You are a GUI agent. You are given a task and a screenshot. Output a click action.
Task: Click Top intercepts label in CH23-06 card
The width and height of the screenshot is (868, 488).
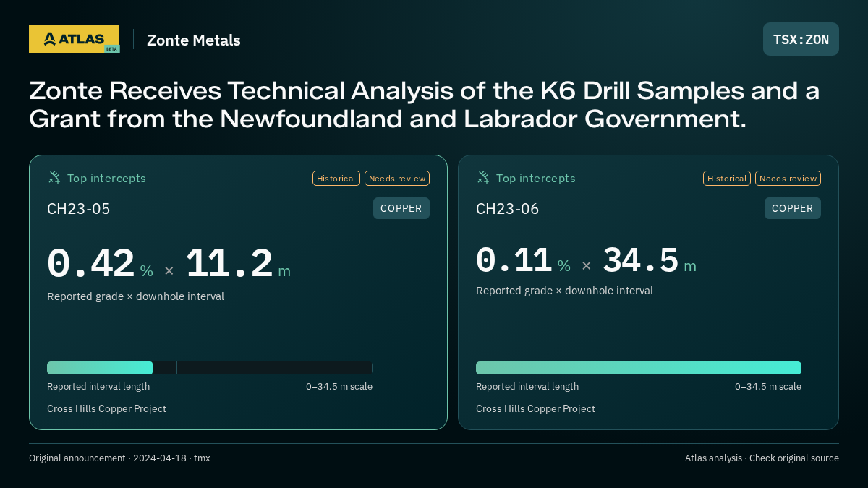pos(535,178)
